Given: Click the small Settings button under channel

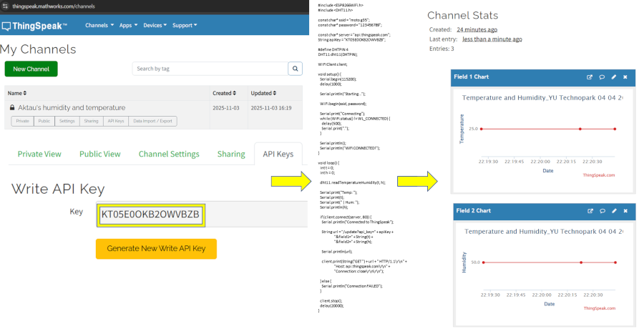Looking at the screenshot, I should [x=67, y=121].
